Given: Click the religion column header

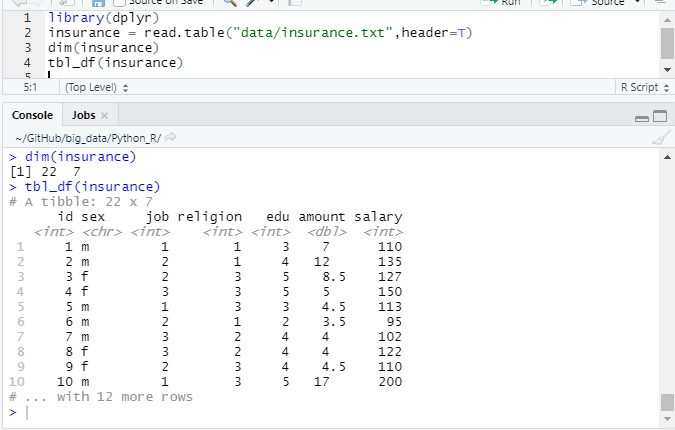Looking at the screenshot, I should click(x=210, y=217).
